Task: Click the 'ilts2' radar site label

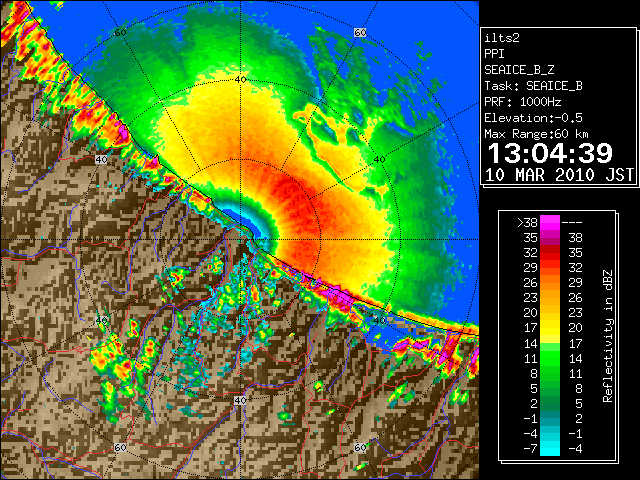Action: pos(502,38)
